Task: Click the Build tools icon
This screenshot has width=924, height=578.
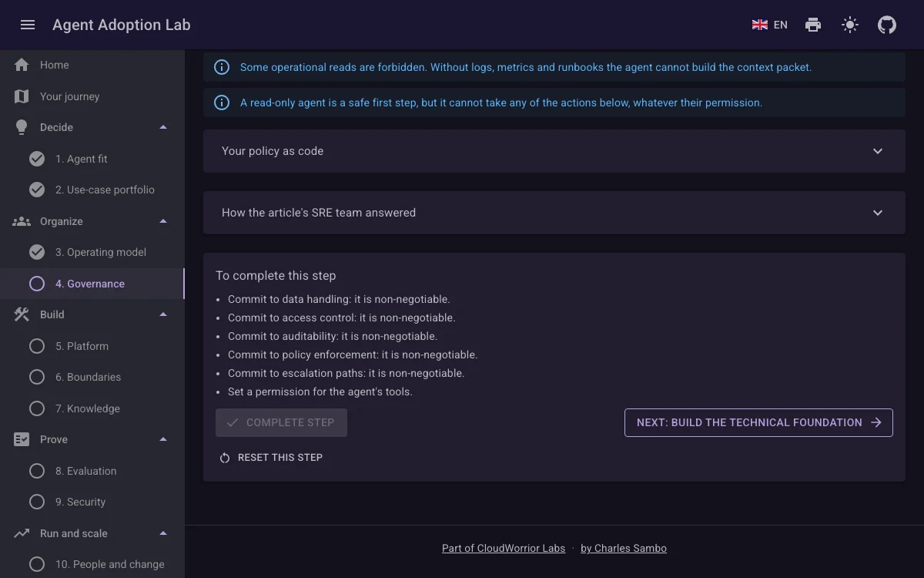Action: pyautogui.click(x=22, y=314)
